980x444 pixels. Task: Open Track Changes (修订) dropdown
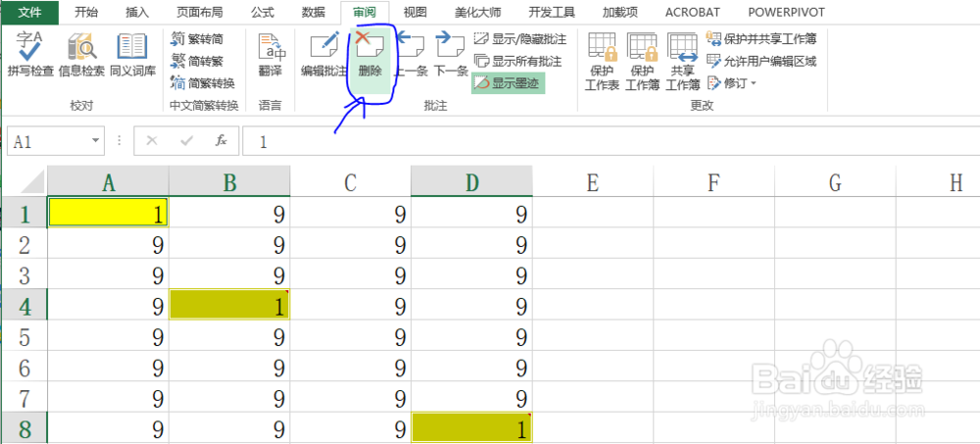coord(732,82)
